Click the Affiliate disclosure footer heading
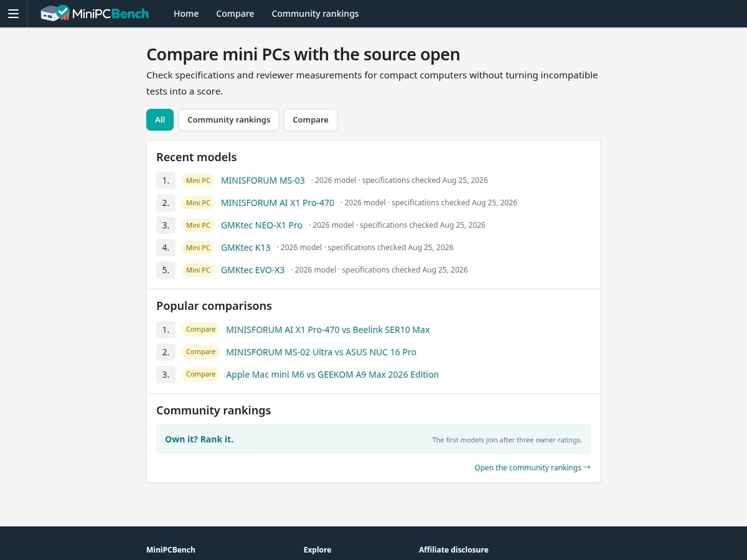The width and height of the screenshot is (747, 560). click(454, 549)
